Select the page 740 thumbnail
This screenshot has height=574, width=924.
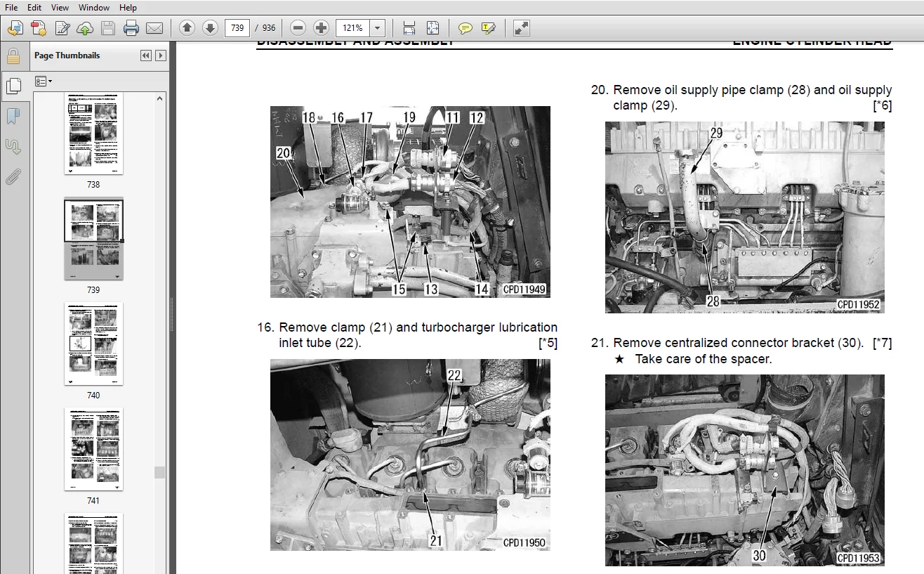point(93,344)
